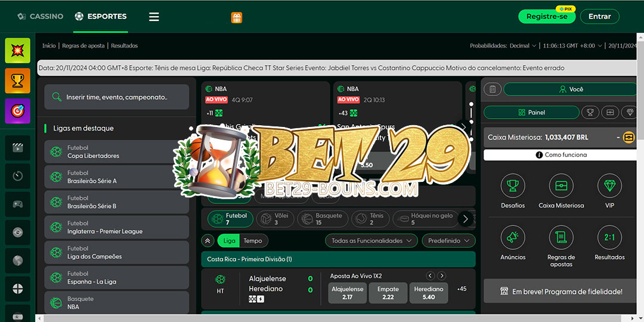Image resolution: width=644 pixels, height=322 pixels.
Task: Open the bet slip calculator icon
Action: click(x=493, y=89)
